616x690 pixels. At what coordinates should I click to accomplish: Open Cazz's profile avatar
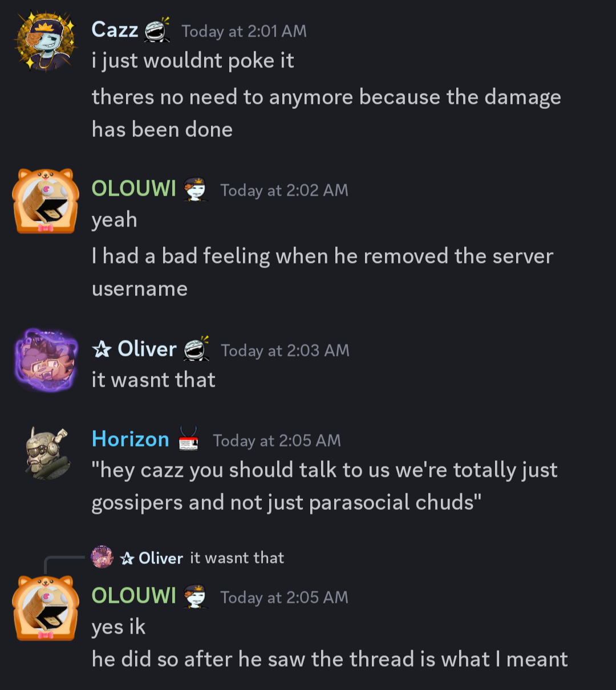pyautogui.click(x=46, y=41)
